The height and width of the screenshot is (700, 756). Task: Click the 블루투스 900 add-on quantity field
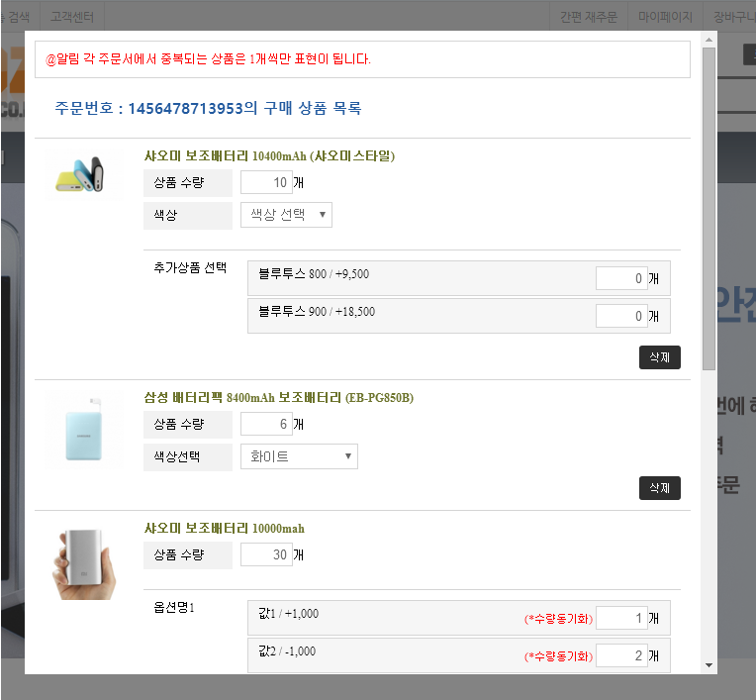click(x=620, y=316)
